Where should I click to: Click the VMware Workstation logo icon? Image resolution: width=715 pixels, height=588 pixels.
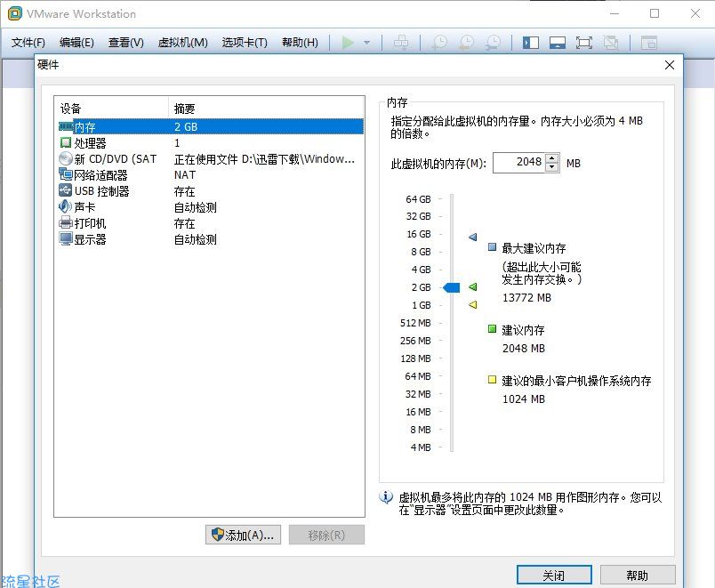click(15, 13)
